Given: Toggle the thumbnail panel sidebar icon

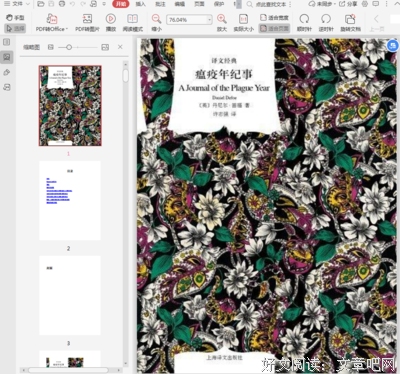Looking at the screenshot, I should coord(7,57).
